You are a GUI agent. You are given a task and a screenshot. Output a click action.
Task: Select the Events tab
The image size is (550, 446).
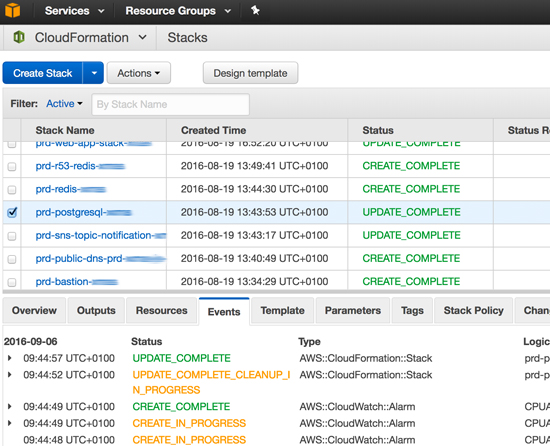[x=224, y=311]
